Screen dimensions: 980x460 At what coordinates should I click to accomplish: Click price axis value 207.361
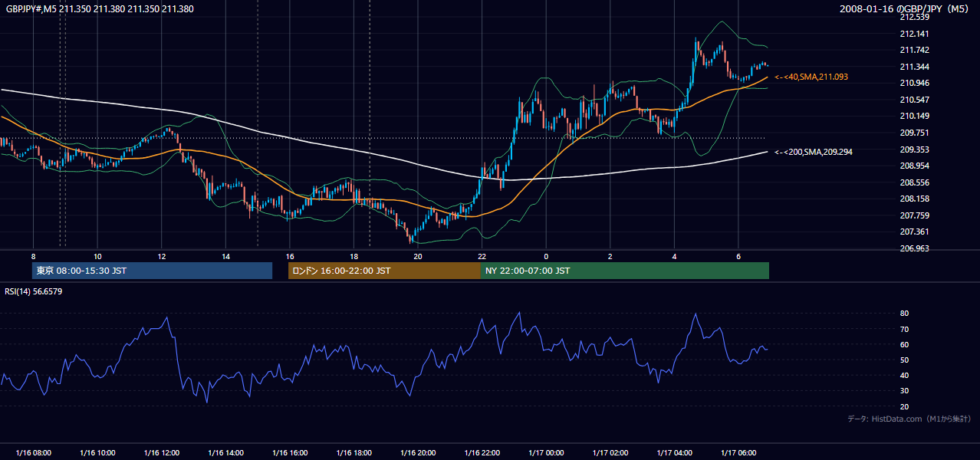click(x=913, y=232)
